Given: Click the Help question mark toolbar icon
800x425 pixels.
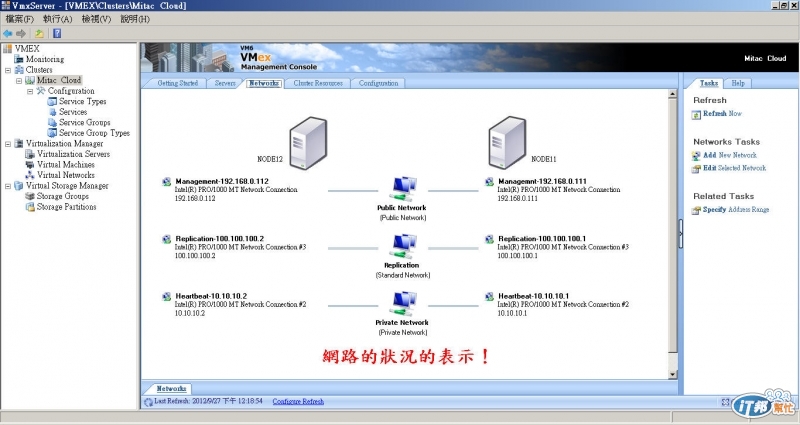Looking at the screenshot, I should [57, 34].
